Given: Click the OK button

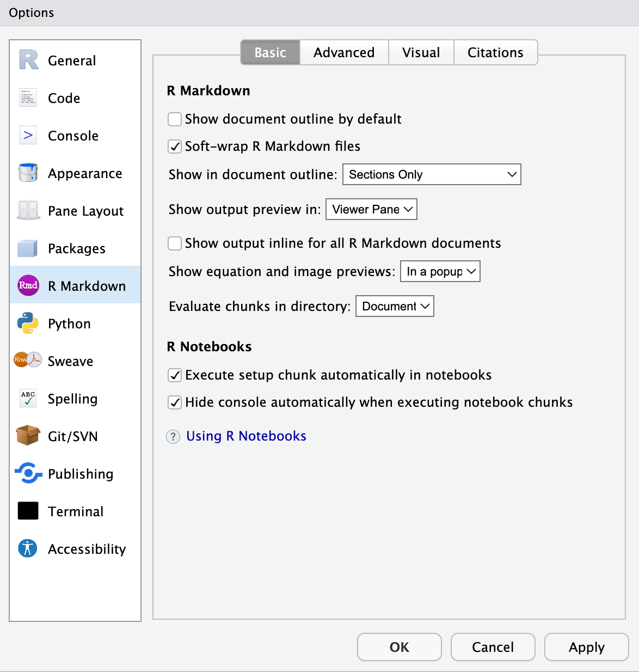Looking at the screenshot, I should point(400,647).
